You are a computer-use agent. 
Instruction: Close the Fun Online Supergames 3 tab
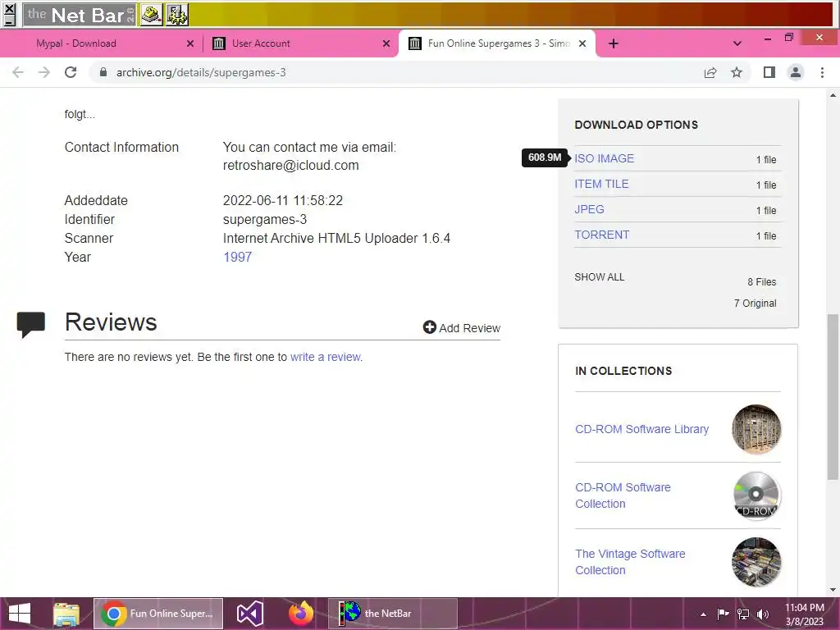point(582,43)
